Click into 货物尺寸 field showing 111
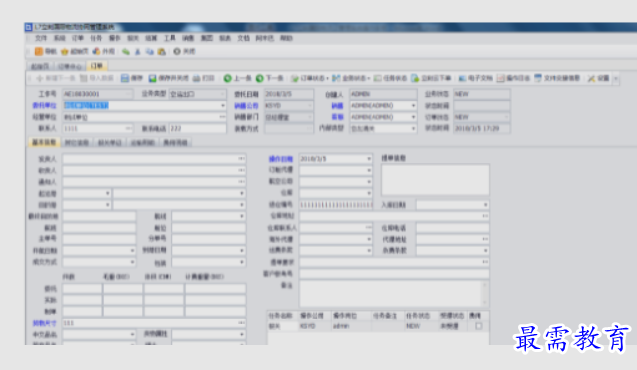637x370 pixels. coord(154,323)
